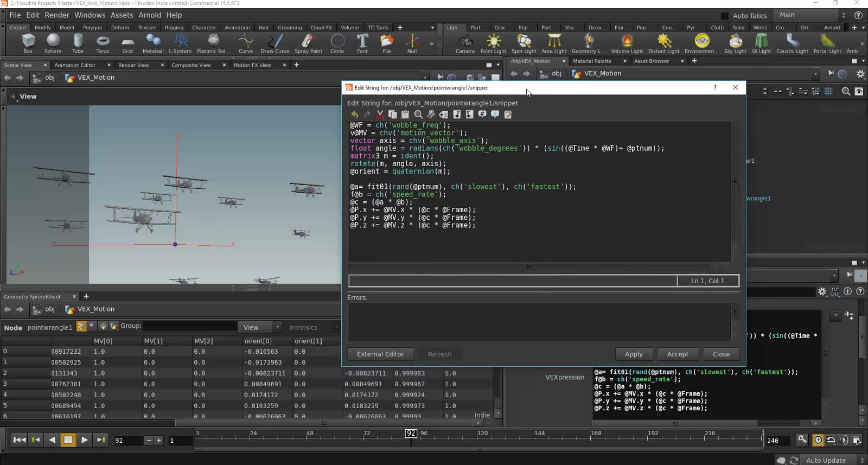Click the key icon beside the timeline
868x465 pixels.
802,439
